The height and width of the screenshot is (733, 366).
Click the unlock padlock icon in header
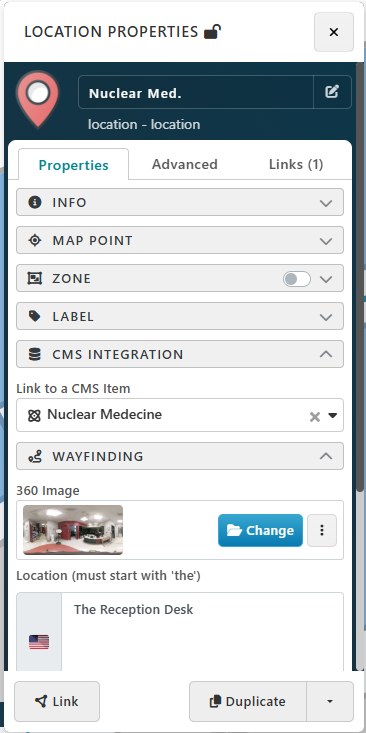(212, 32)
